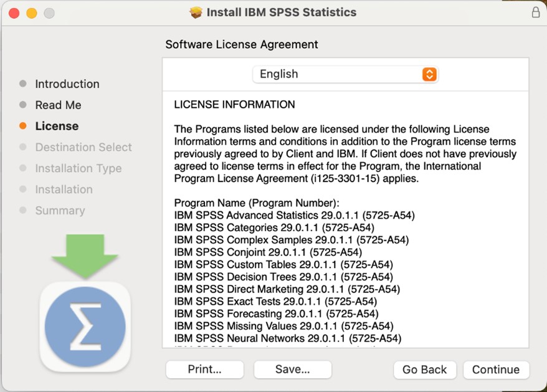This screenshot has width=547, height=392.
Task: Open the English language dropdown
Action: pos(345,74)
